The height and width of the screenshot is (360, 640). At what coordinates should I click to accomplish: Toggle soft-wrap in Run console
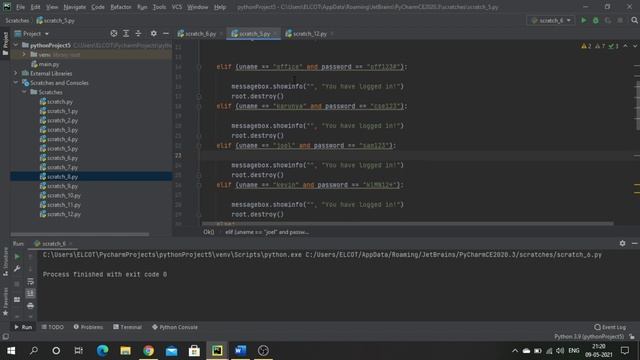click(x=30, y=282)
